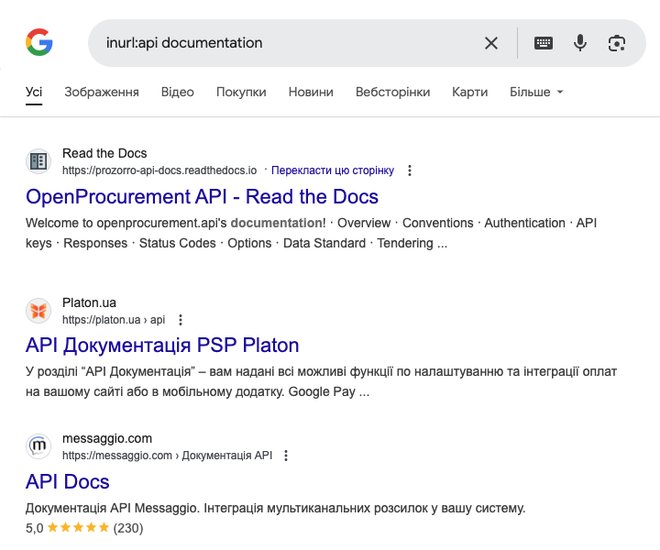Start voice search with microphone icon
Viewport: 660px width, 550px height.
click(580, 43)
